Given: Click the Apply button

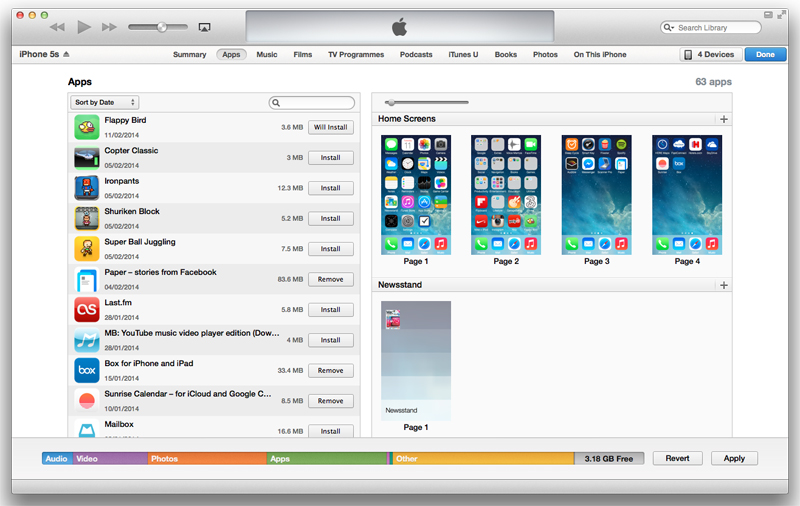Looking at the screenshot, I should [734, 459].
